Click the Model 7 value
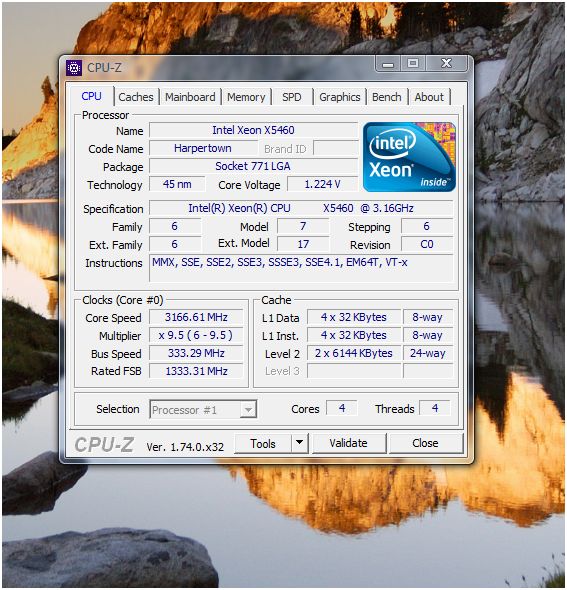567x590 pixels. click(303, 227)
